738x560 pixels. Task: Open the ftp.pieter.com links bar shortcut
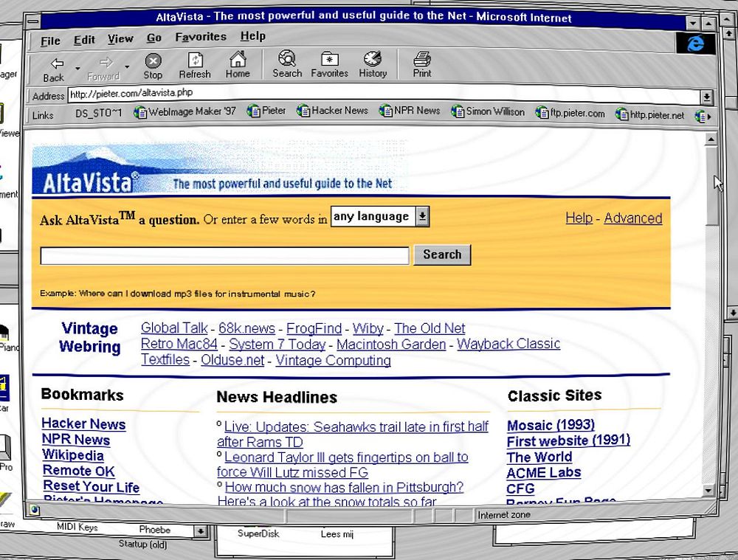[x=570, y=114]
